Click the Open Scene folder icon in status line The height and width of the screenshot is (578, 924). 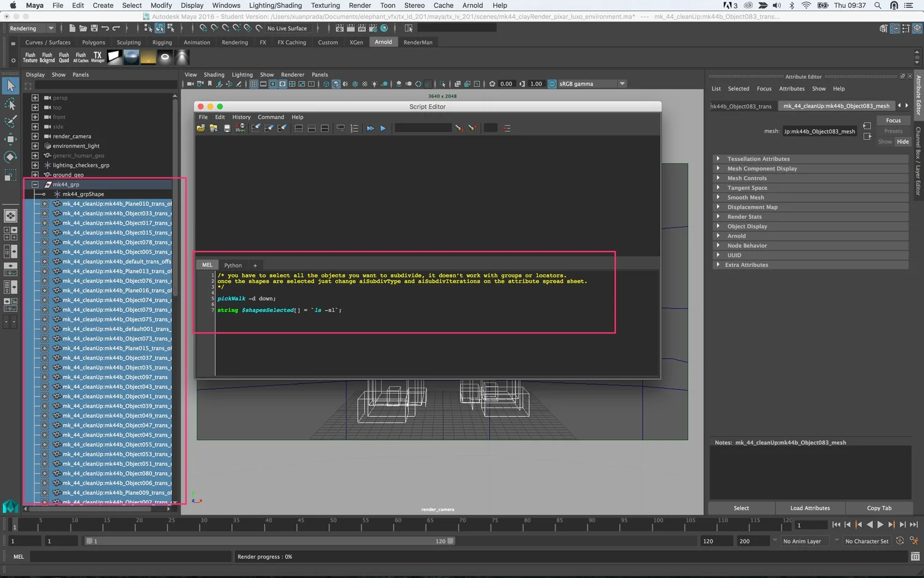tap(83, 28)
